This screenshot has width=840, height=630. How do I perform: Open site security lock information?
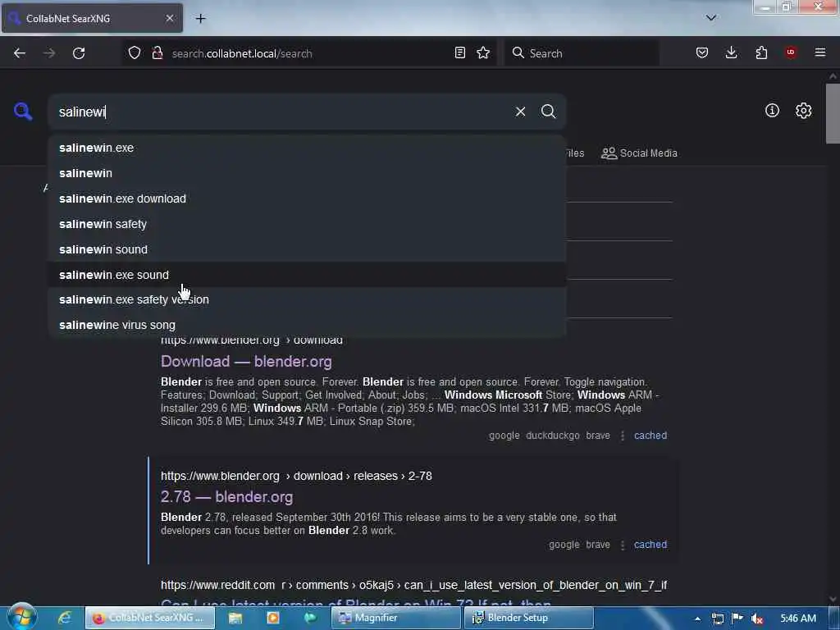157,53
